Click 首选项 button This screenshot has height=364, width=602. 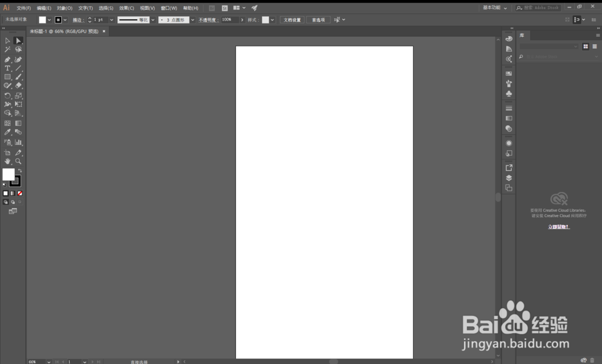[x=318, y=20]
